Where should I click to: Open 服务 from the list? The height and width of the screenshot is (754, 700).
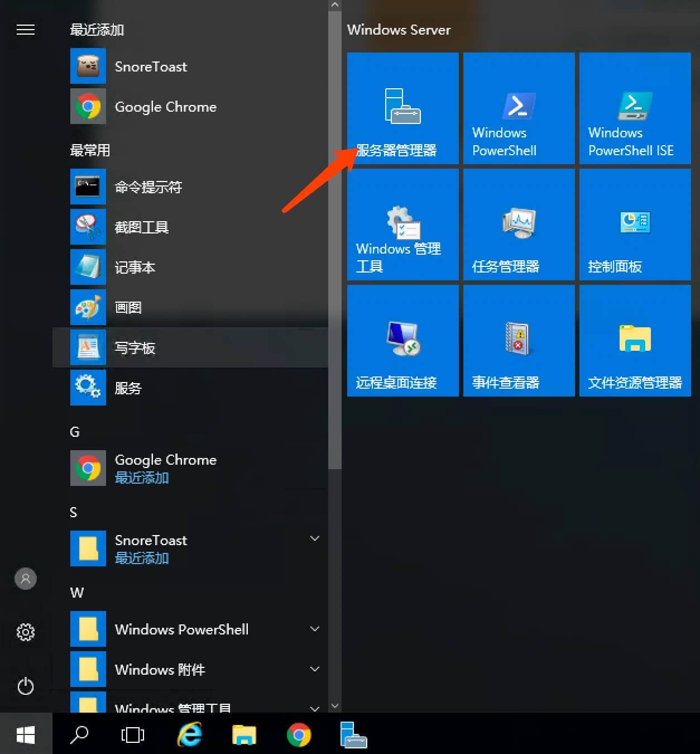coord(190,388)
